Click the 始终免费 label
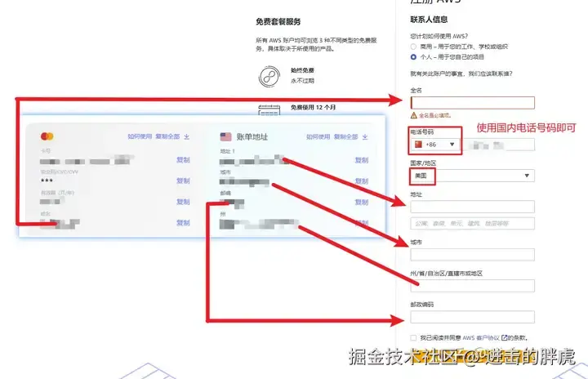588x379 pixels. point(302,70)
